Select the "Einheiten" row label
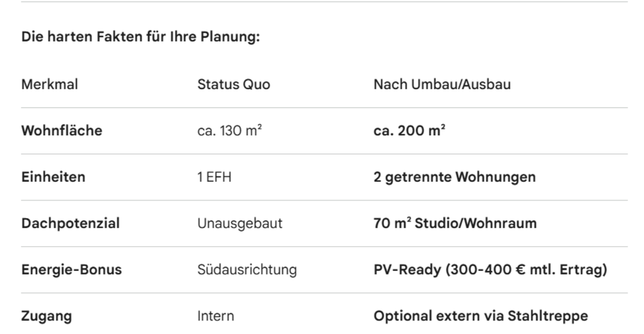The image size is (644, 334). 54,177
